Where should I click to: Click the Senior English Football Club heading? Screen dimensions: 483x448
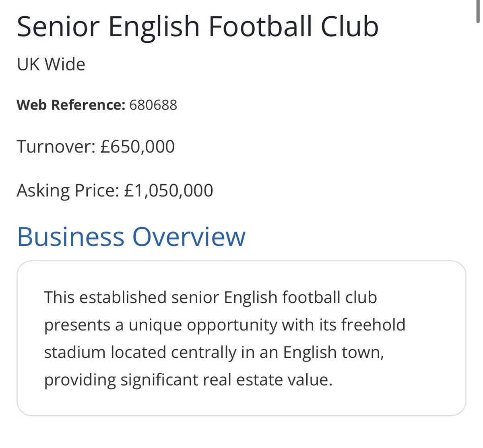(x=198, y=27)
